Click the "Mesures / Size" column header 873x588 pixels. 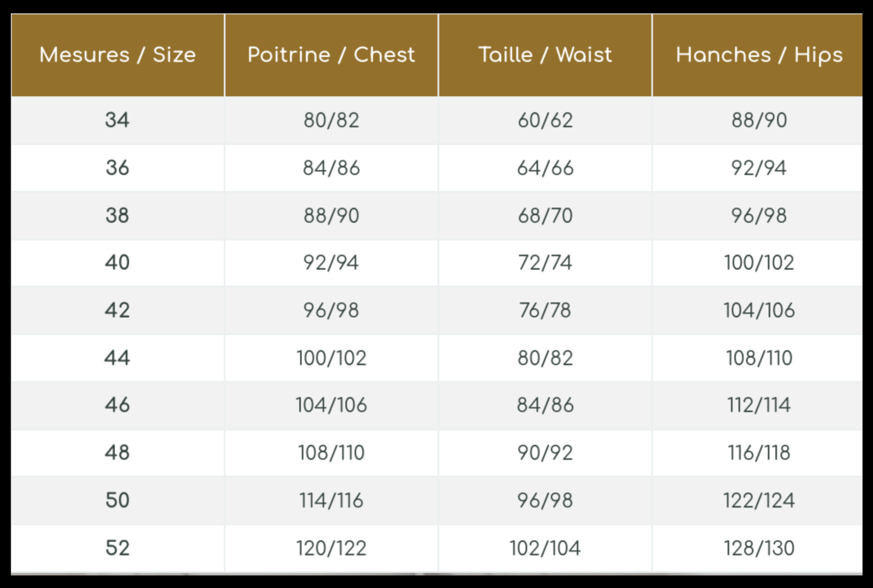tap(118, 55)
